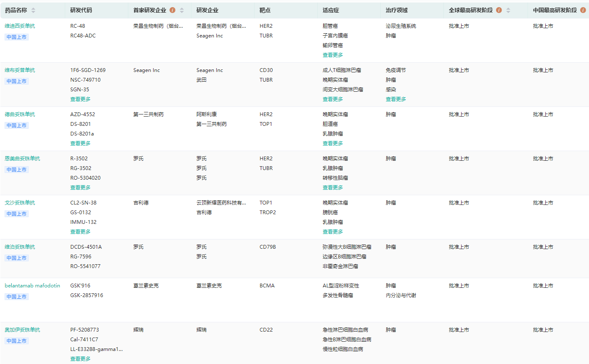Expand more therapeutic areas for 维布妥昔单抗
Image resolution: width=589 pixels, height=364 pixels.
pos(396,99)
